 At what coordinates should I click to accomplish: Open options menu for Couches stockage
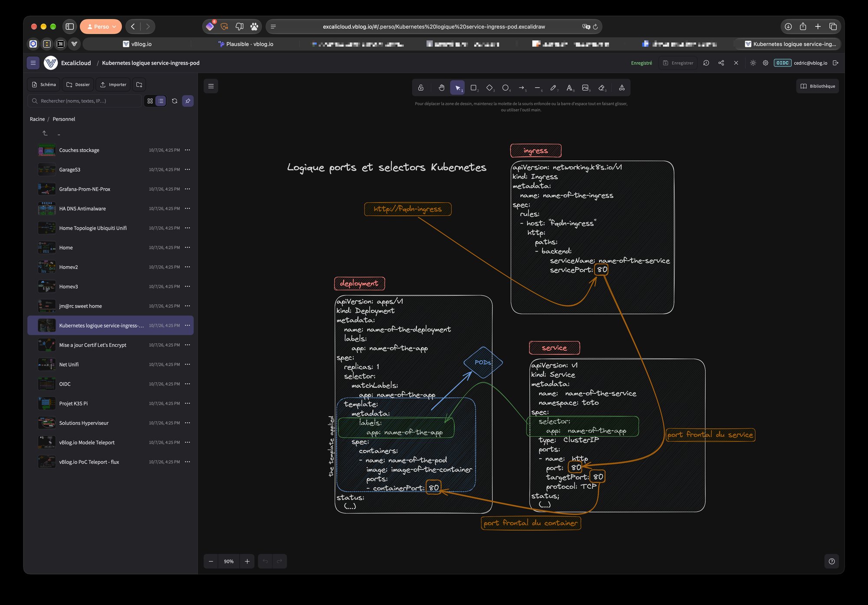(187, 150)
